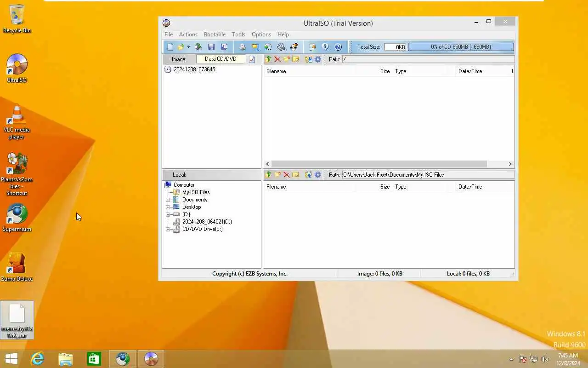
Task: Click the Make CD/DVD Image icon
Action: pos(243,47)
